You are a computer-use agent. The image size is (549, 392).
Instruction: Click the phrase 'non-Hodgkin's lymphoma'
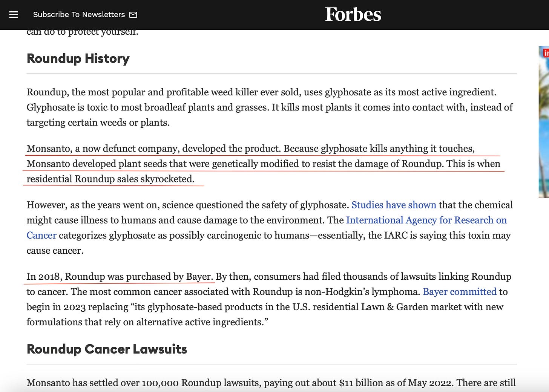(x=361, y=292)
